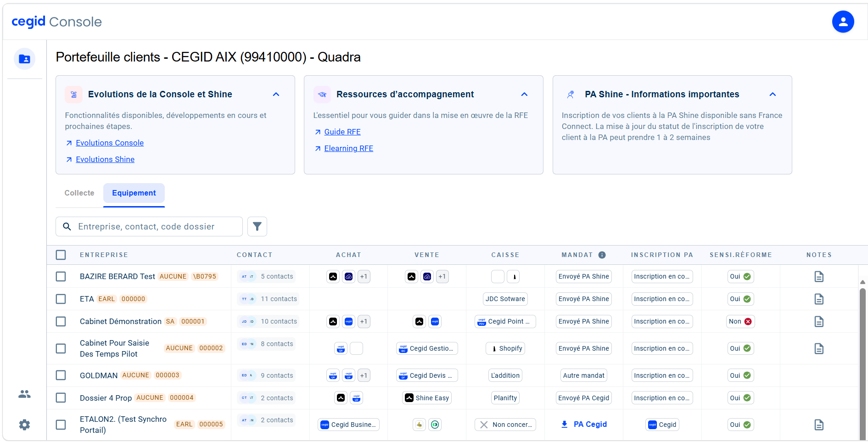Open notes for ETA row
The image size is (868, 442).
pyautogui.click(x=819, y=299)
